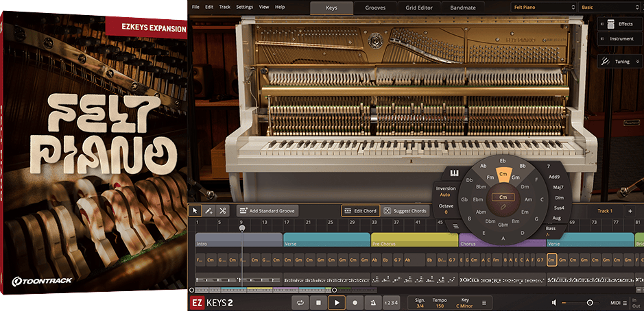Image resolution: width=644 pixels, height=311 pixels.
Task: Toggle the Edit Chord button
Action: pyautogui.click(x=360, y=211)
